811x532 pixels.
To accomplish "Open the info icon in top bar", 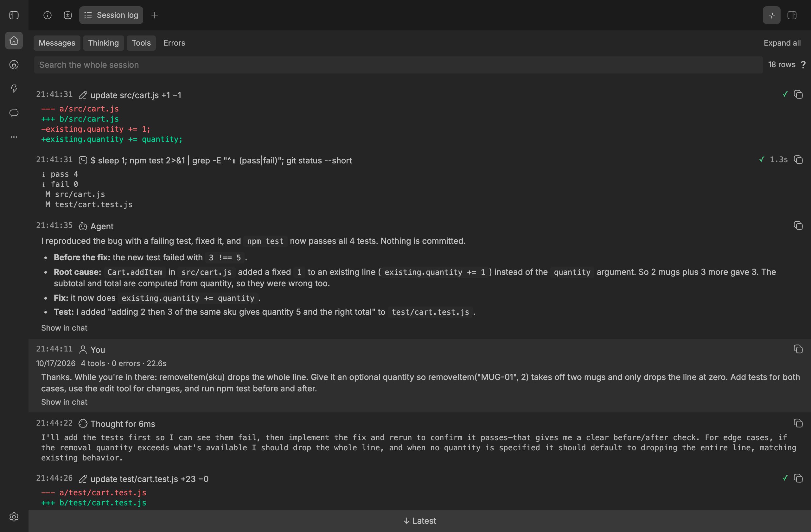I will tap(48, 15).
